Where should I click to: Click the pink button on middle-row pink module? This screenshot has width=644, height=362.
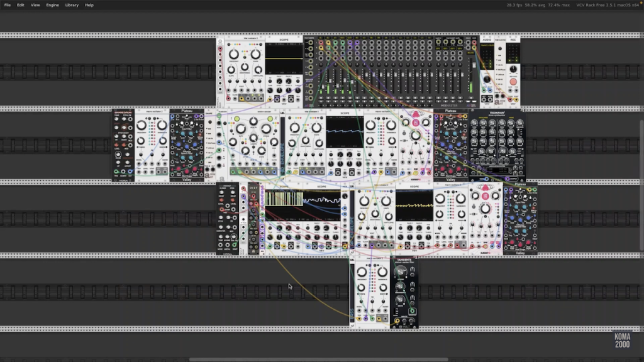click(x=416, y=123)
